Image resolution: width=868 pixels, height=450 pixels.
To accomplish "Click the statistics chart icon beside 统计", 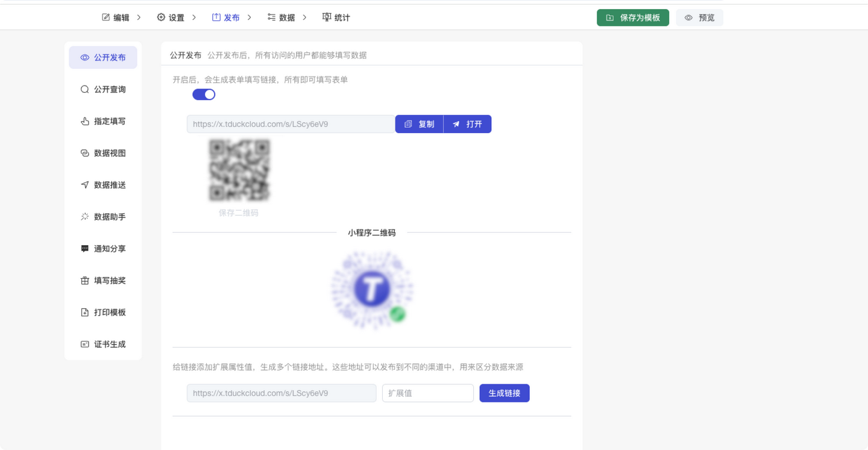I will click(x=327, y=17).
